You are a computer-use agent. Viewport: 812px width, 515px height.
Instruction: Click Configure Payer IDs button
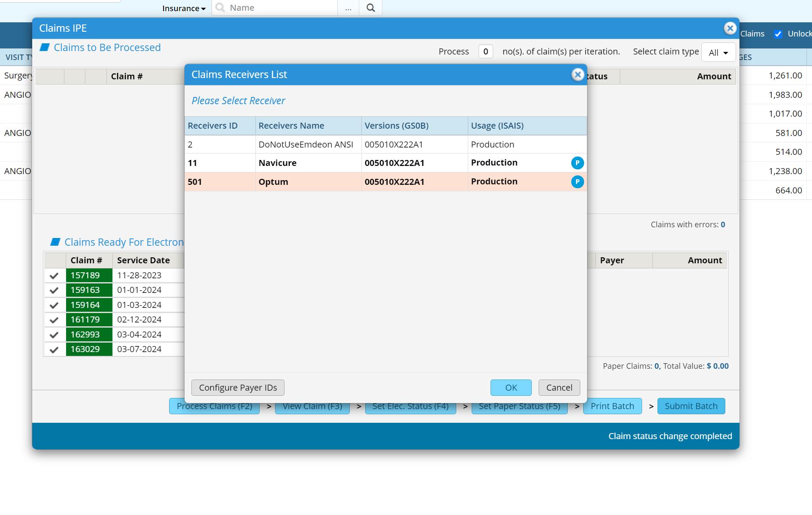238,388
